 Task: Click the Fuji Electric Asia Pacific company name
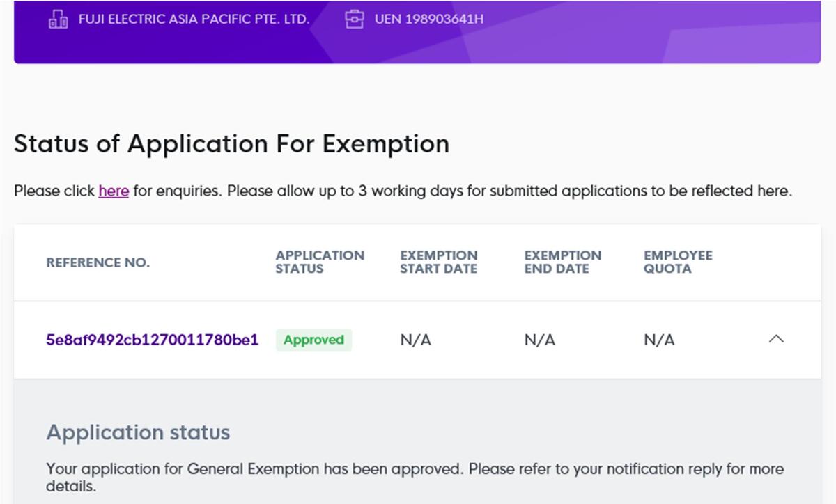point(194,19)
